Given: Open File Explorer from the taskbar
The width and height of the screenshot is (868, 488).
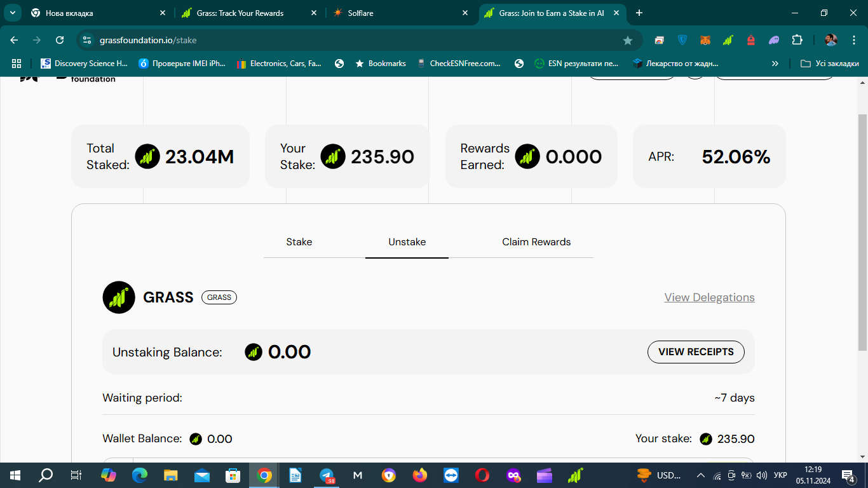Looking at the screenshot, I should click(x=170, y=475).
